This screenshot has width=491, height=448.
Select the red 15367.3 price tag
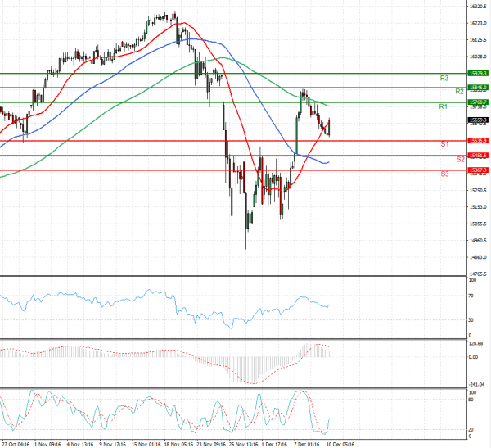tap(478, 170)
